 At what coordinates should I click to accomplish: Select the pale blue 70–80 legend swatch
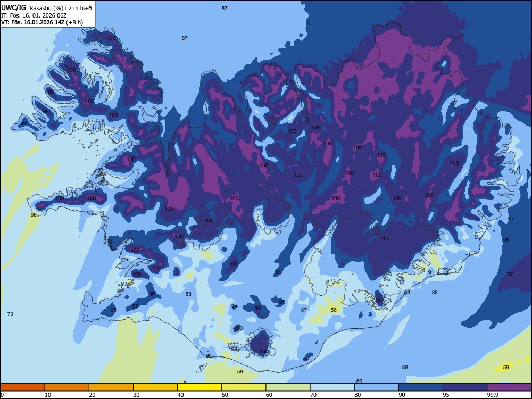click(332, 387)
